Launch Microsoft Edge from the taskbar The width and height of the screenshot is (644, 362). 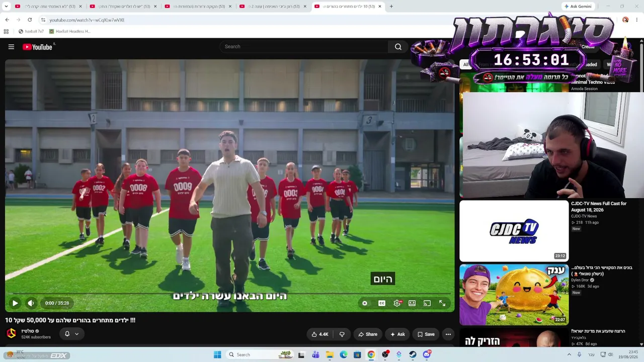click(343, 354)
